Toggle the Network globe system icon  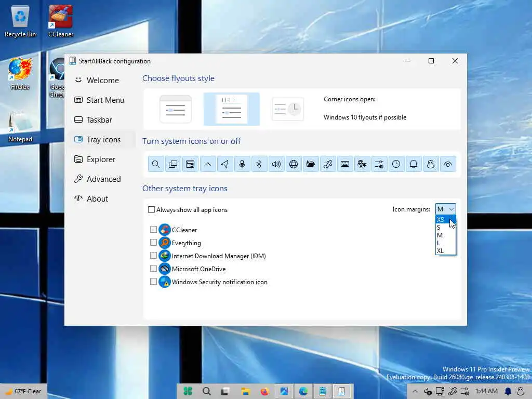[x=294, y=164]
